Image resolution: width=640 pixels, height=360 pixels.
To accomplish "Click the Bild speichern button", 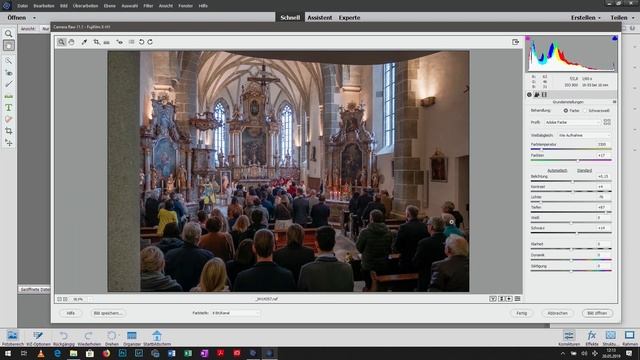I will (108, 313).
